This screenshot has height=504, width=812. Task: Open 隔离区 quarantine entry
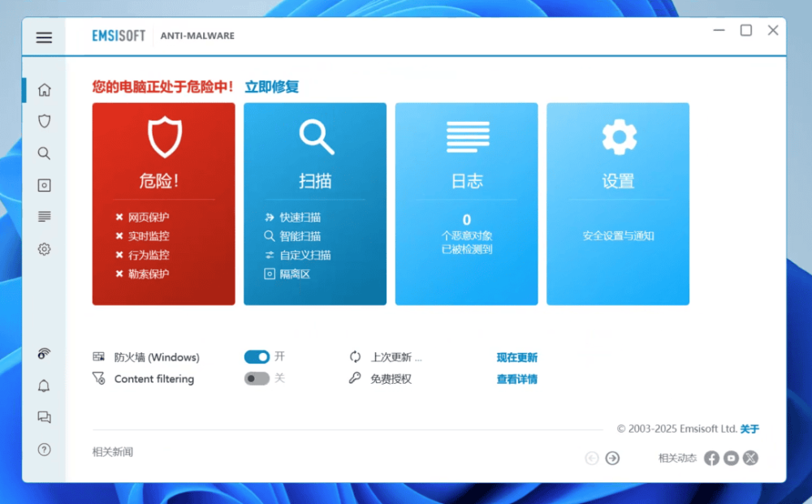296,274
